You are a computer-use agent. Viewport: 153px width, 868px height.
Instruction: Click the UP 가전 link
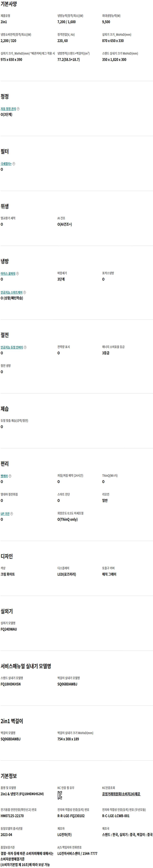click(5, 514)
